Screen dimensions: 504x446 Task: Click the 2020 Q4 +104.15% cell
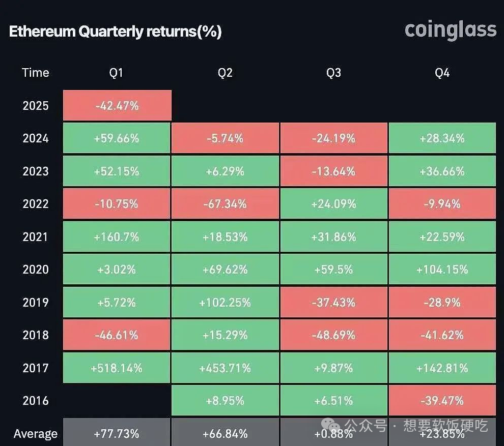point(442,270)
